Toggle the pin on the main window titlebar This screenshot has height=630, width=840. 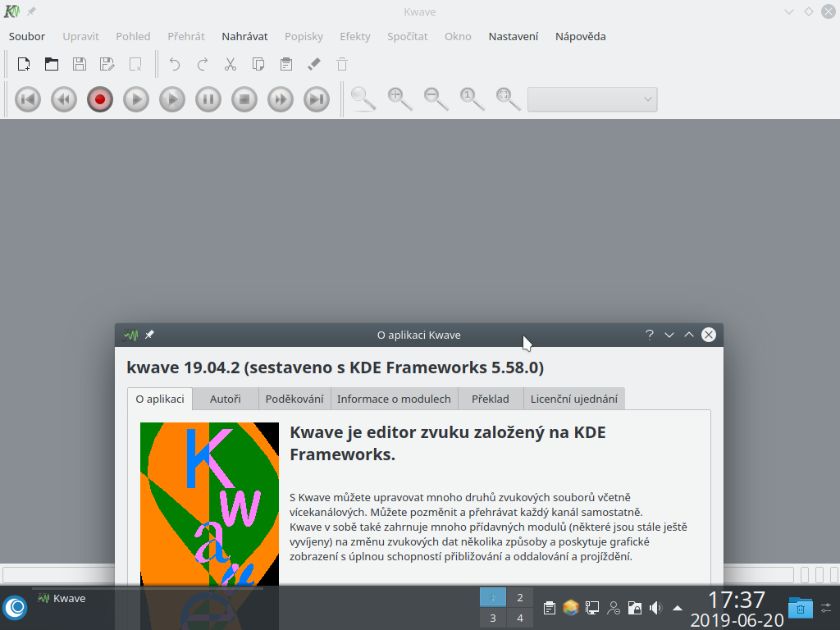tap(30, 11)
